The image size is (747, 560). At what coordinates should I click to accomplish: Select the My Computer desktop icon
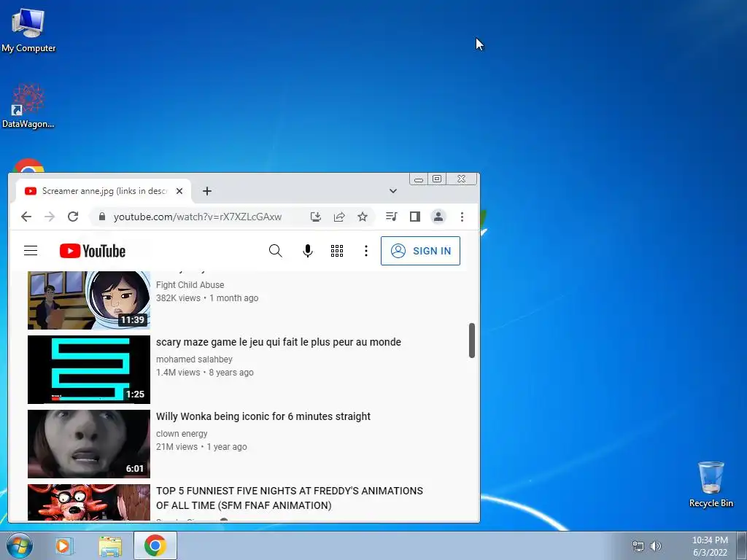coord(28,30)
